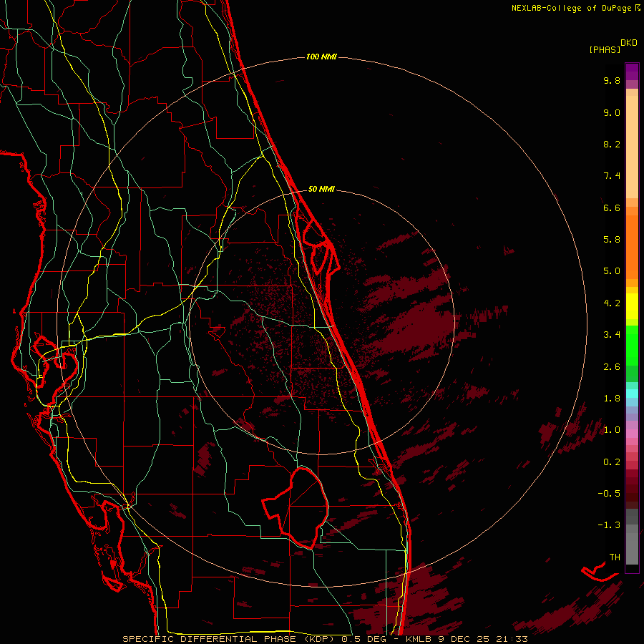
Task: Click the -0.5 scale value
Action: pos(609,494)
